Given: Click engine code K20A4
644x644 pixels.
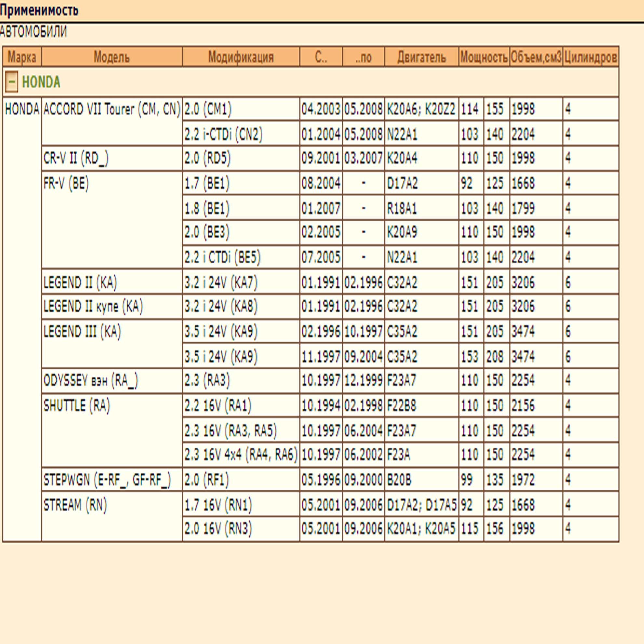Looking at the screenshot, I should (402, 158).
